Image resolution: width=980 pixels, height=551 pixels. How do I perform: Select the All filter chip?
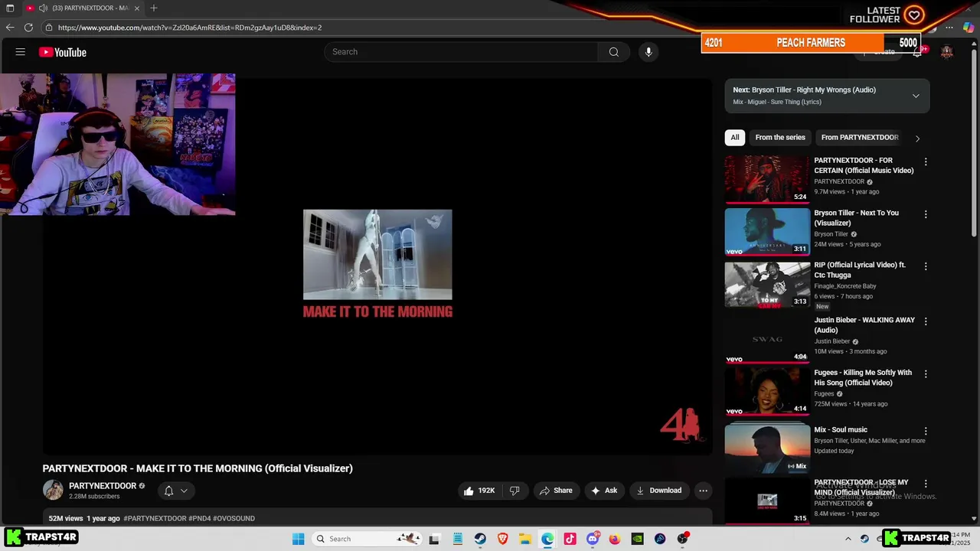pos(735,138)
